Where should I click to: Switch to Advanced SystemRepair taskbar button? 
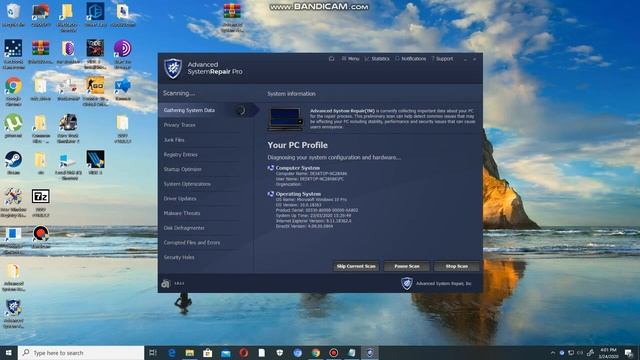[x=369, y=353]
